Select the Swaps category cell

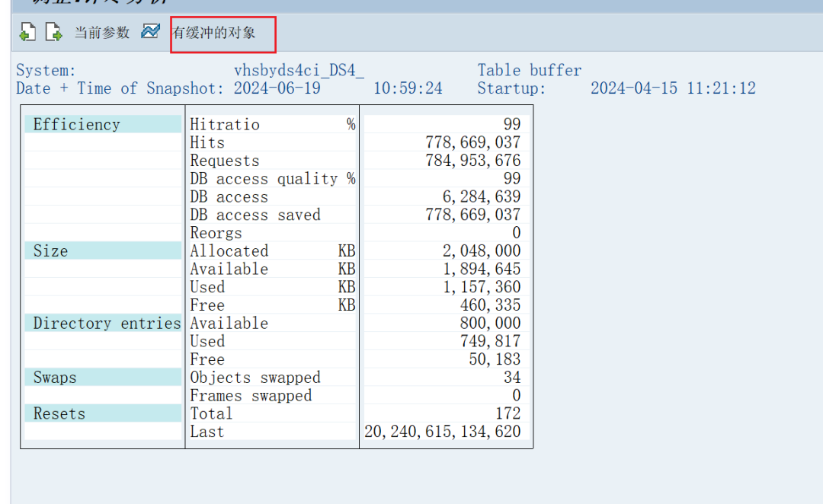pyautogui.click(x=103, y=377)
